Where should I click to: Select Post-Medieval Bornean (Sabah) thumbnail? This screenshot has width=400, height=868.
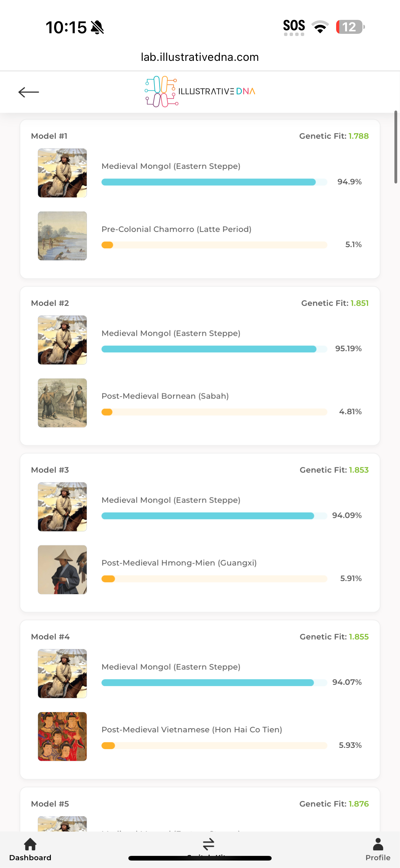pyautogui.click(x=62, y=403)
